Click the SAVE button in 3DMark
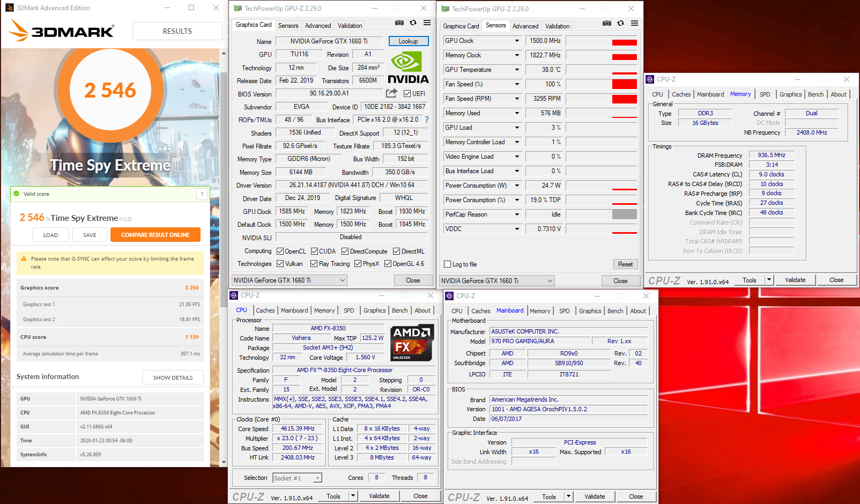The height and width of the screenshot is (504, 860). click(x=90, y=235)
